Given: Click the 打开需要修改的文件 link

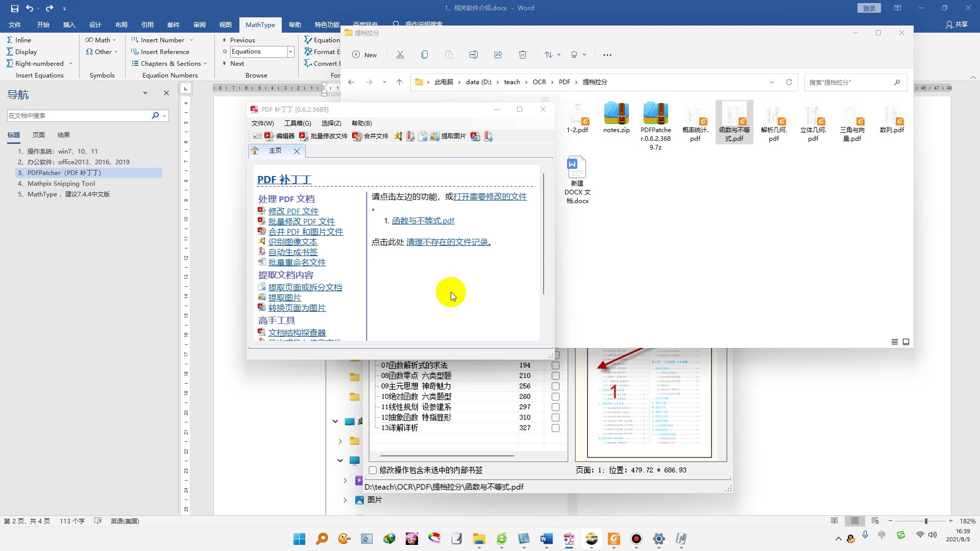Looking at the screenshot, I should click(x=490, y=196).
